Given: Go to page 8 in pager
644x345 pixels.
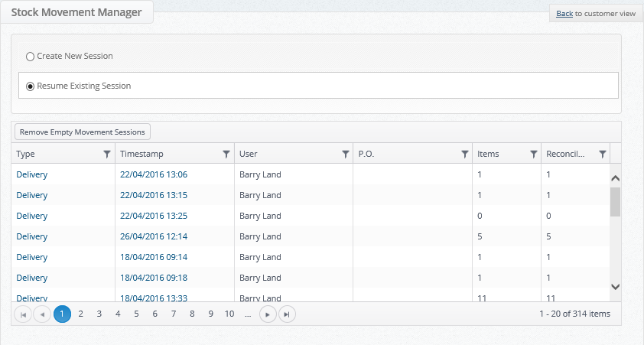Looking at the screenshot, I should 192,314.
